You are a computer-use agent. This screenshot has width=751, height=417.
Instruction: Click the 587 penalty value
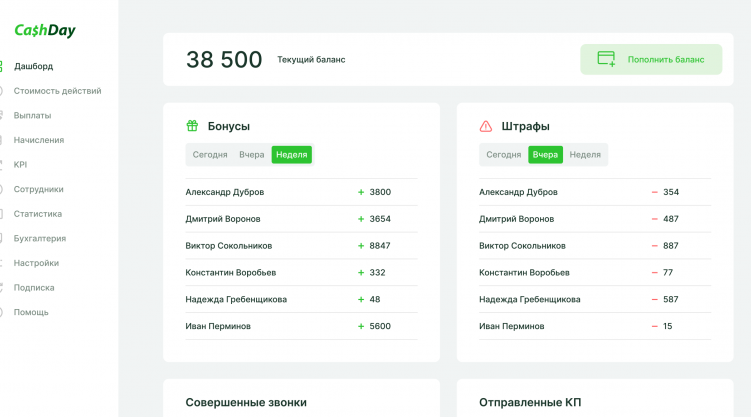[x=671, y=299]
